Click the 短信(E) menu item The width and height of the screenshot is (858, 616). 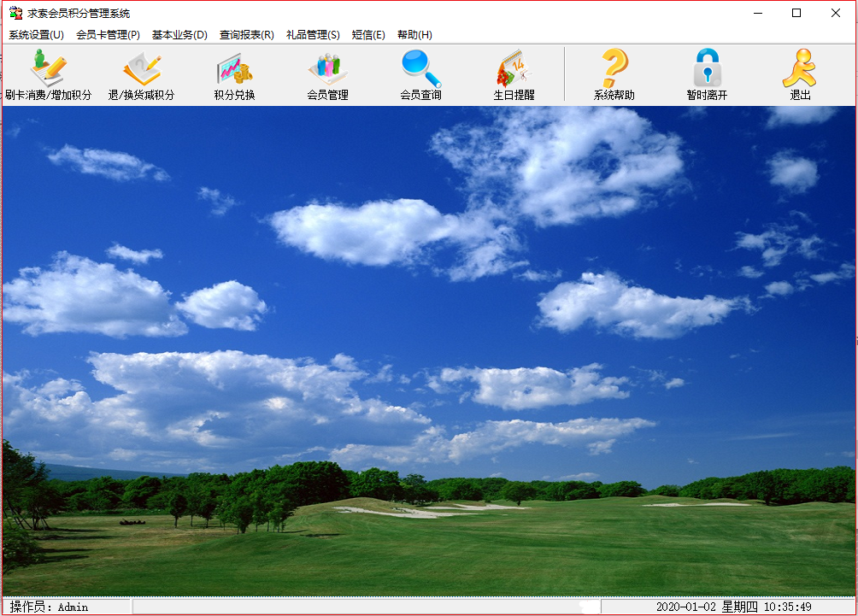click(368, 35)
